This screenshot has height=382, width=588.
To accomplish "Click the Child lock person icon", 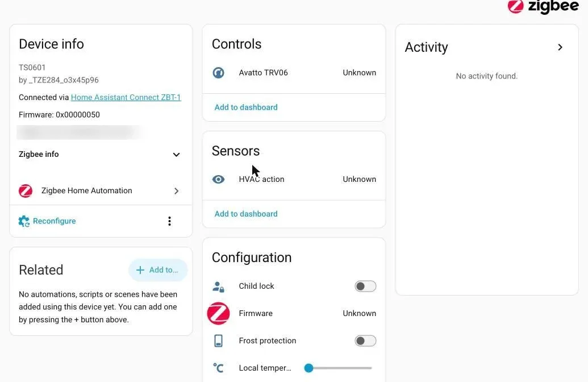I will [x=218, y=286].
